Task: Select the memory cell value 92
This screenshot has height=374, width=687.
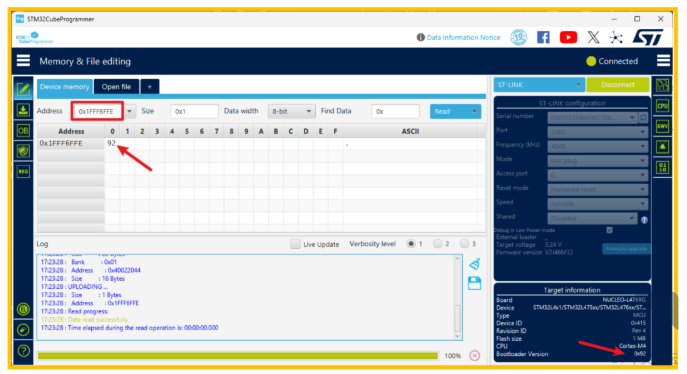Action: [x=112, y=143]
